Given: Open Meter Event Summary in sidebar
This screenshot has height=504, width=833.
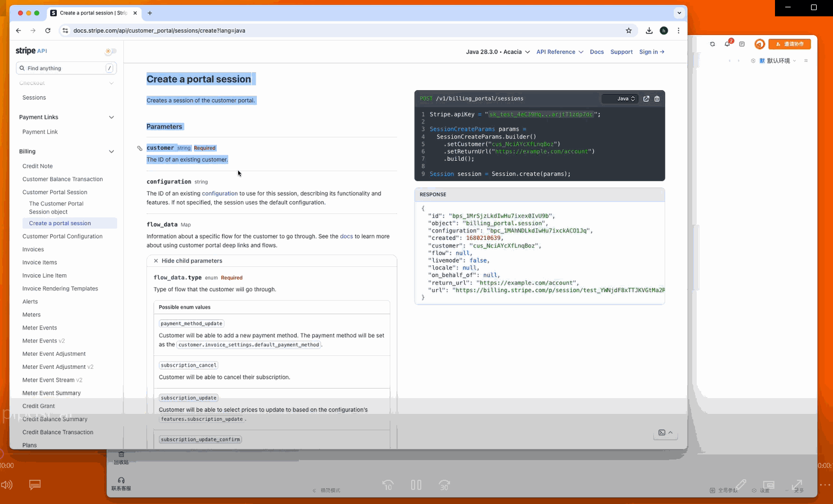Looking at the screenshot, I should 51,393.
